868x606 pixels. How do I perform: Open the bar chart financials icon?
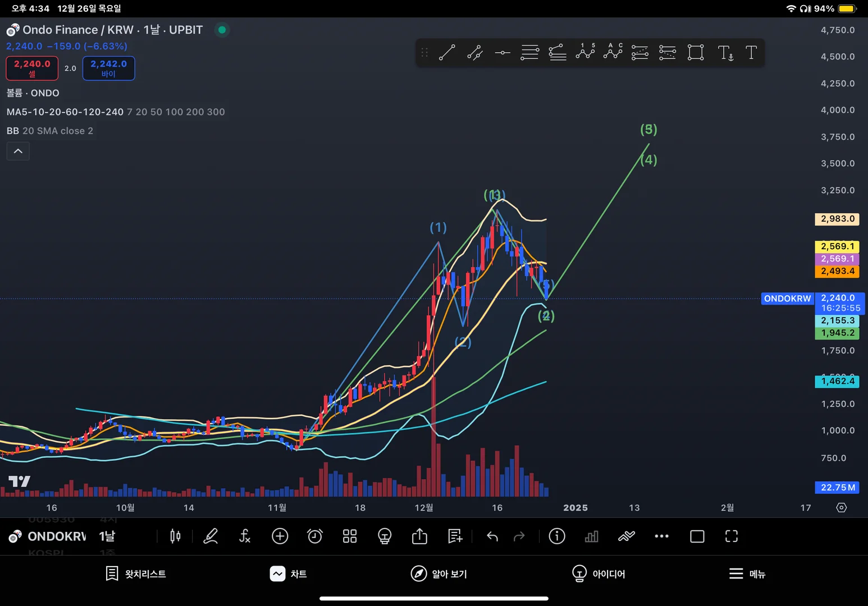tap(591, 536)
